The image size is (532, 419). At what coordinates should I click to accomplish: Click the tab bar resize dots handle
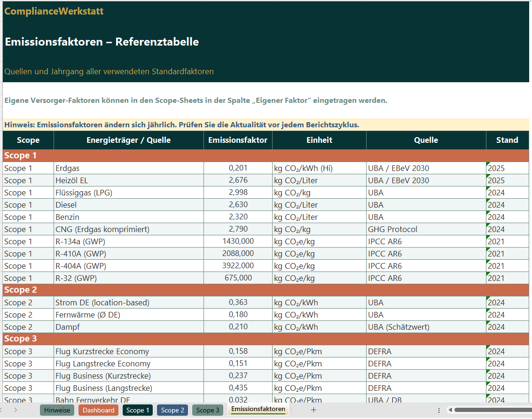point(439,410)
